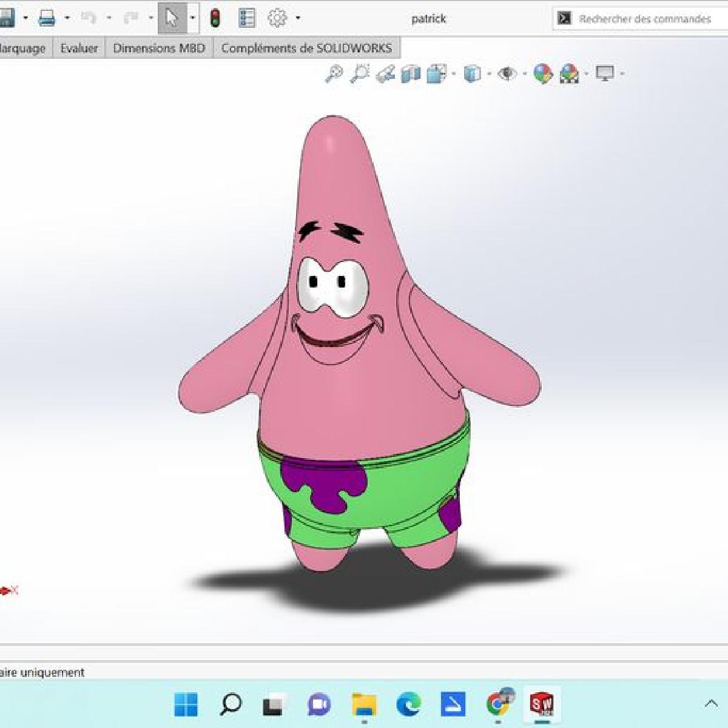Click the Rebuild traffic light icon
Image resolution: width=728 pixels, height=728 pixels.
(x=215, y=18)
